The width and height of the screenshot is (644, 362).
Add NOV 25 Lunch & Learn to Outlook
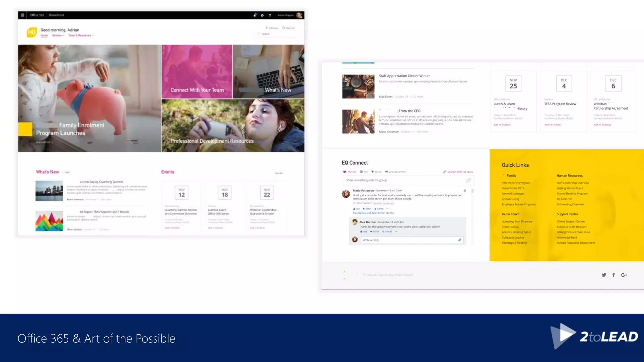[x=502, y=125]
